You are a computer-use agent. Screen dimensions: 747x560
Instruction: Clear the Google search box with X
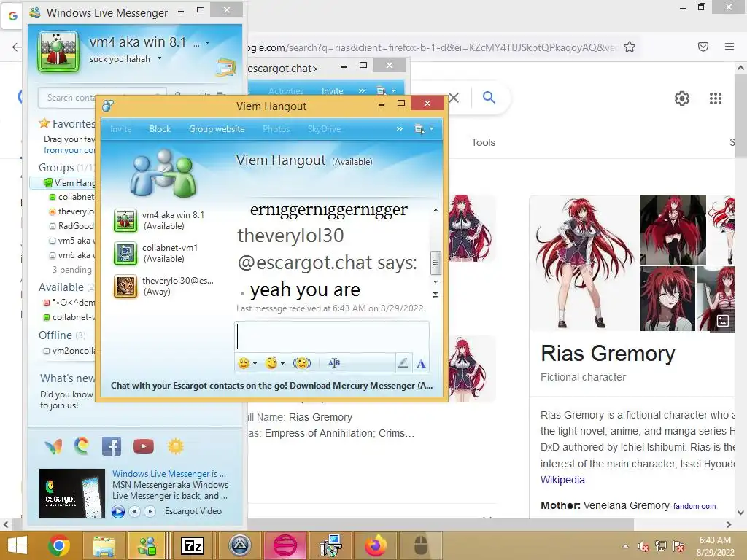pos(454,98)
